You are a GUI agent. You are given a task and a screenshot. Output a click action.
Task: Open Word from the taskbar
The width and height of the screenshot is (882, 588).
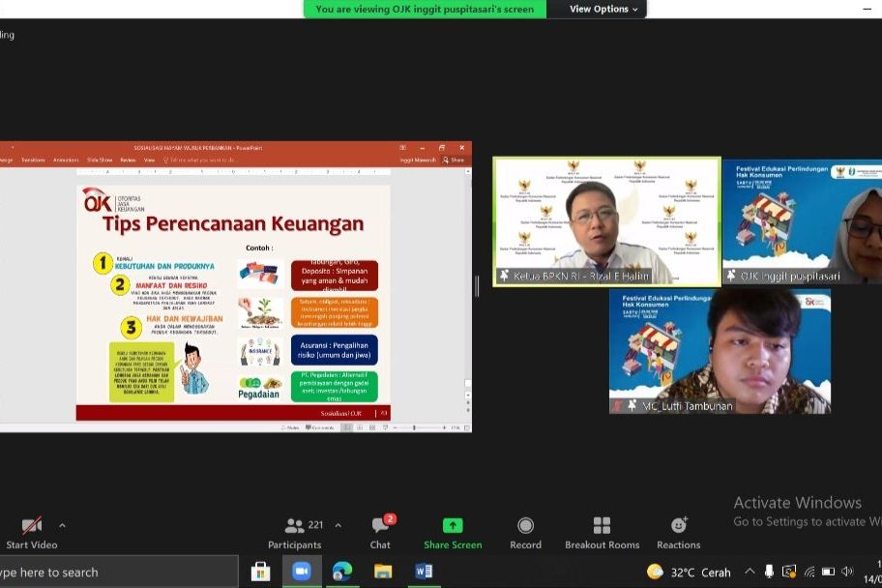pos(424,572)
